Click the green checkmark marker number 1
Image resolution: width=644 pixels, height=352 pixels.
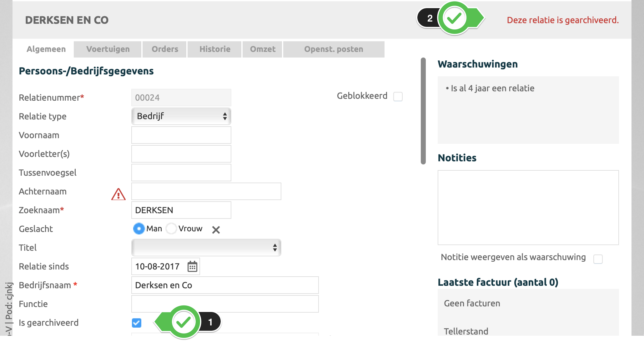(184, 322)
